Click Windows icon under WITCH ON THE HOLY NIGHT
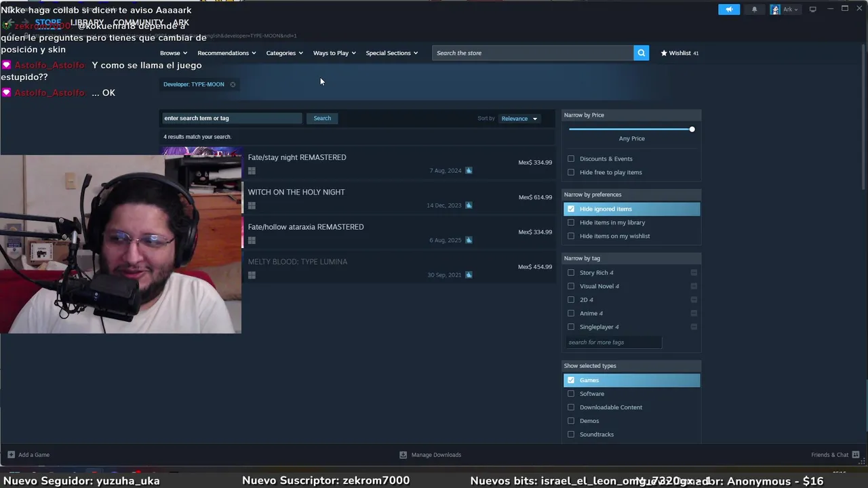This screenshot has width=868, height=488. coord(252,205)
